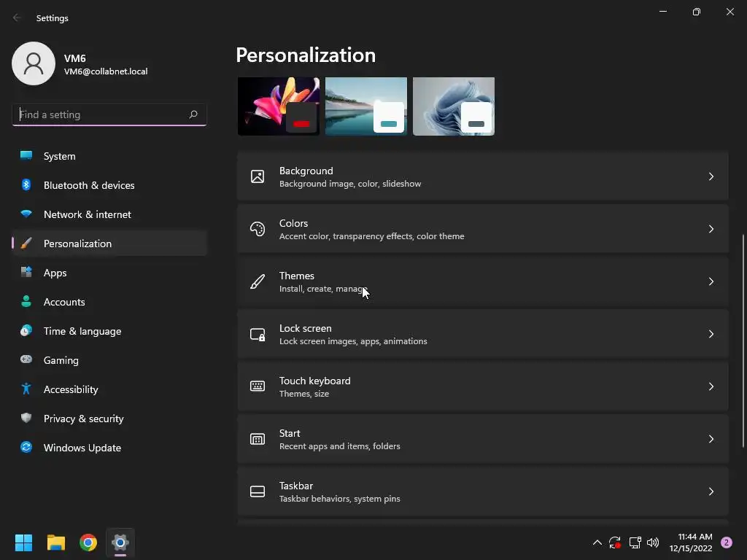
Task: Open Privacy & security label
Action: click(x=83, y=419)
